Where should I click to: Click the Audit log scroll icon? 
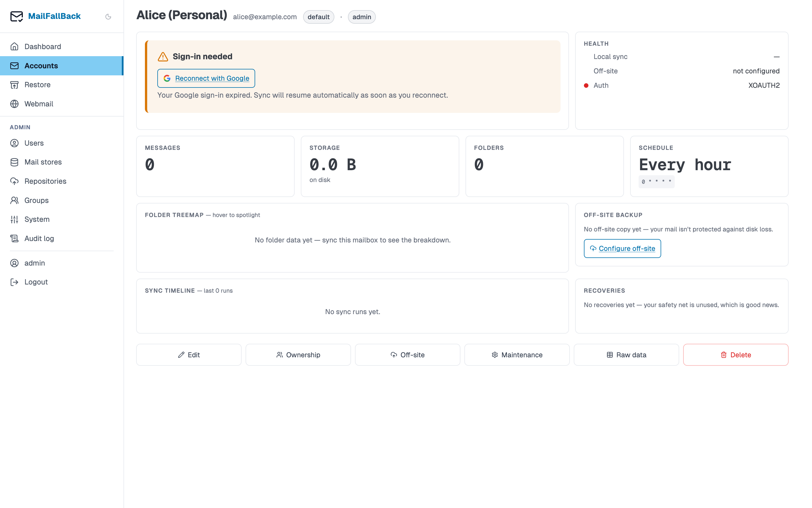coord(14,238)
